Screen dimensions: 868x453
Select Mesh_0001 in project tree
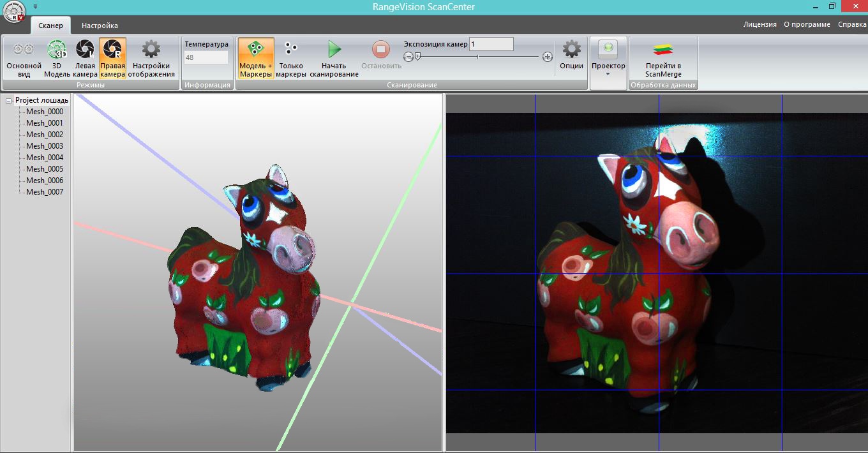(45, 123)
